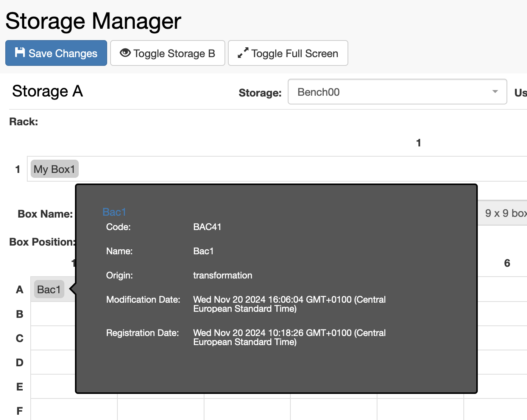The width and height of the screenshot is (527, 420).
Task: Click row label B in box grid
Action: [20, 314]
